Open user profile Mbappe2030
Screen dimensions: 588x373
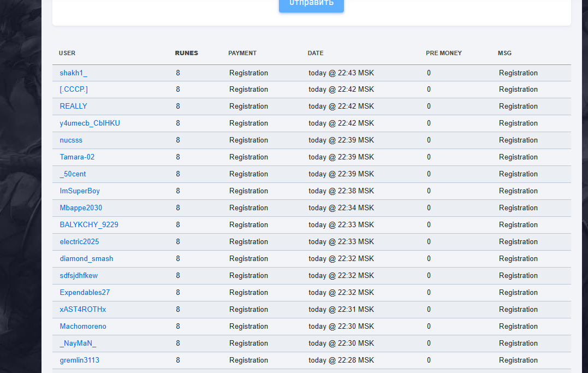(x=81, y=208)
